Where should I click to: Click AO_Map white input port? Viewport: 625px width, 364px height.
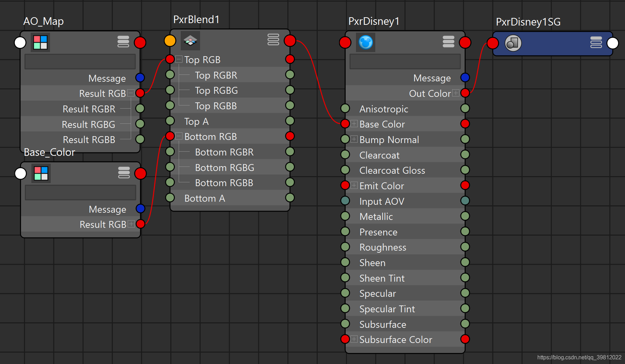point(20,43)
